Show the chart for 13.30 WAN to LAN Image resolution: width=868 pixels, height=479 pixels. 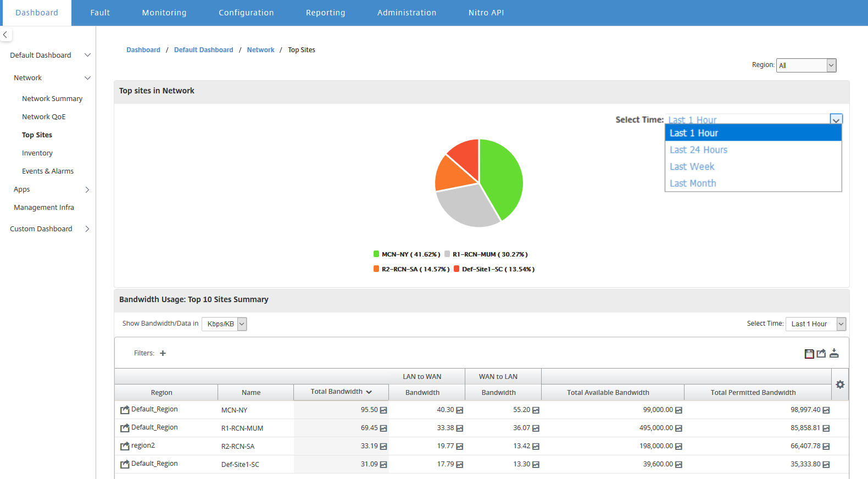(536, 465)
